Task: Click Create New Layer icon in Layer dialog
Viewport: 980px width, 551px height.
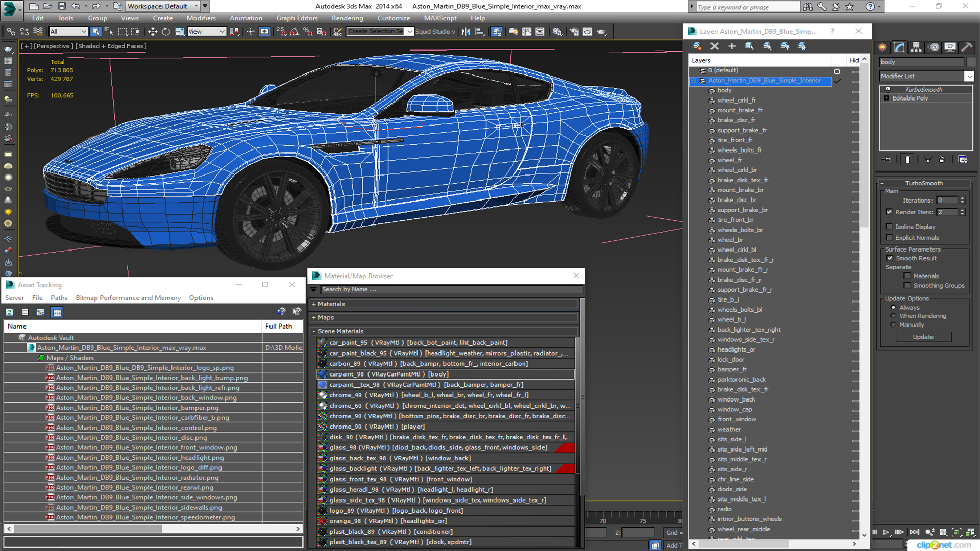Action: click(x=697, y=46)
